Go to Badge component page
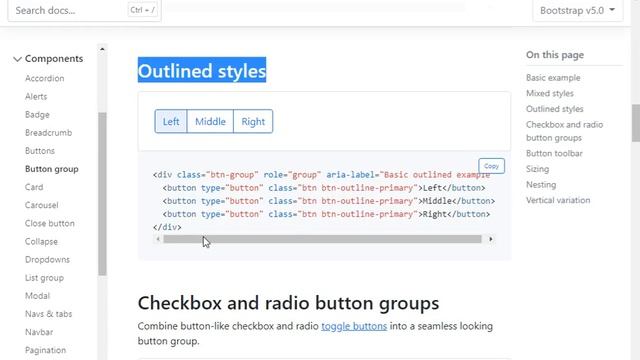 click(37, 115)
